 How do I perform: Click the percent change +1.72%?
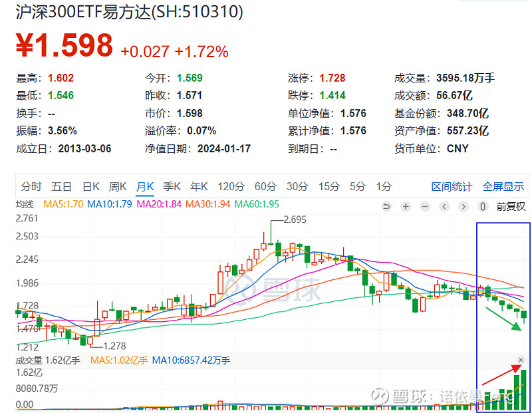pyautogui.click(x=201, y=52)
